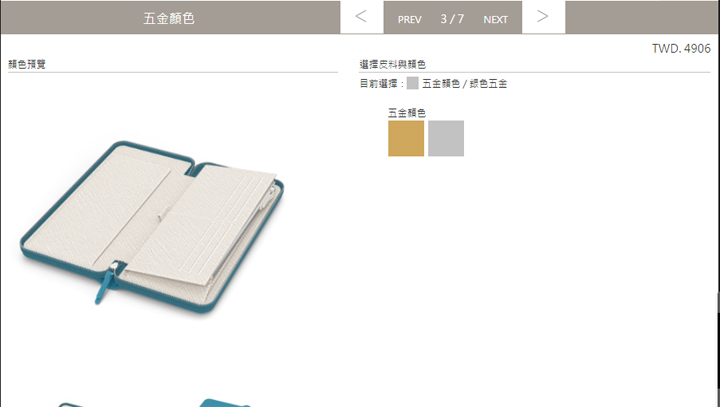Click the right chevron arrow beside NEXT
720x407 pixels.
pos(543,17)
